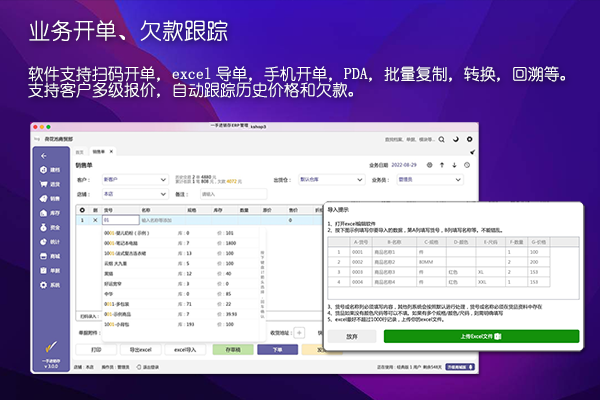
Task: Open the 单据 clipboard module
Action: coord(50,271)
